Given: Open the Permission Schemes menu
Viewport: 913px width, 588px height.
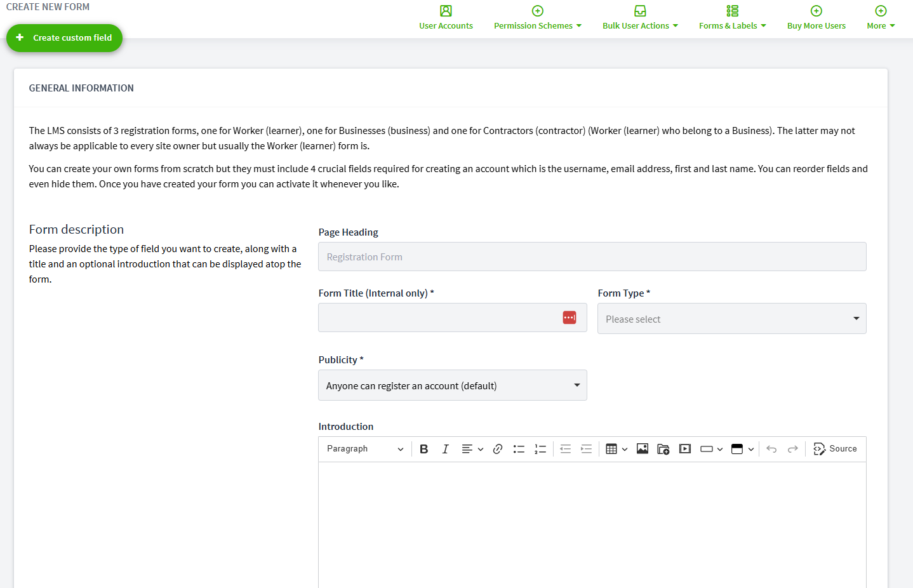Looking at the screenshot, I should (538, 18).
